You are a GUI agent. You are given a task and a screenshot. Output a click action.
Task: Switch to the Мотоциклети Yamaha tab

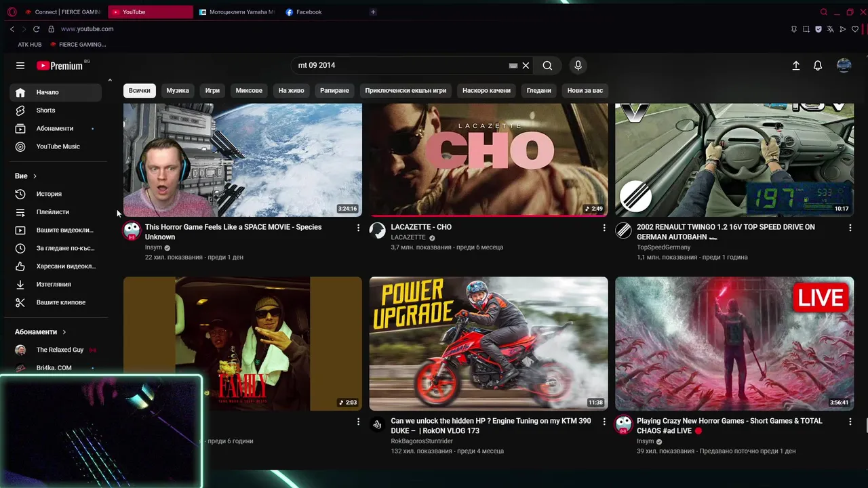pos(237,12)
